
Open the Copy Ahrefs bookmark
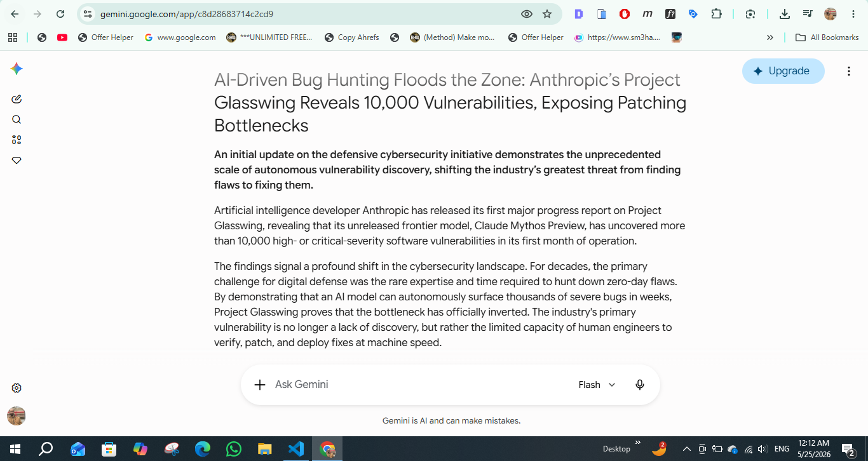(351, 37)
